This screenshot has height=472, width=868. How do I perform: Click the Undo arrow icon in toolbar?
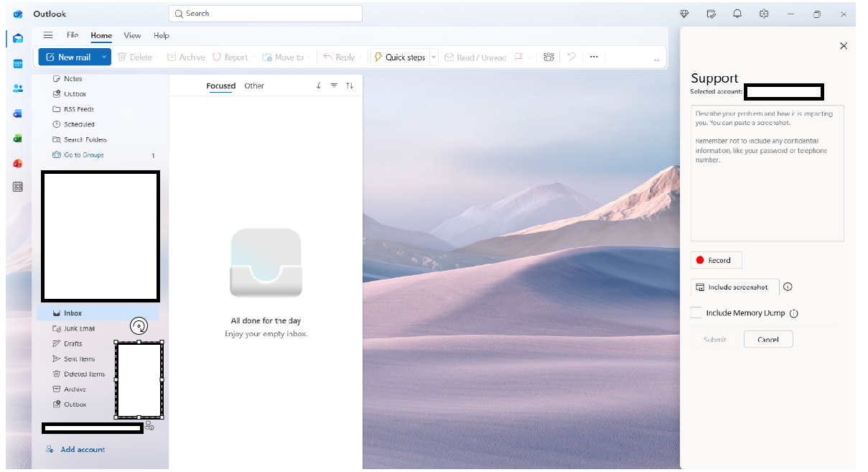571,57
